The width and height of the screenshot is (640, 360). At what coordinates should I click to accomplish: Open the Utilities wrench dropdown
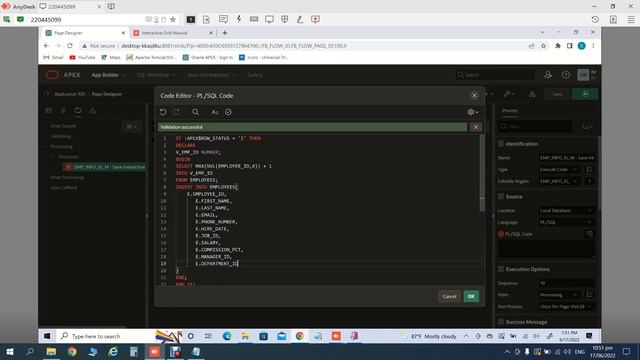(x=509, y=94)
